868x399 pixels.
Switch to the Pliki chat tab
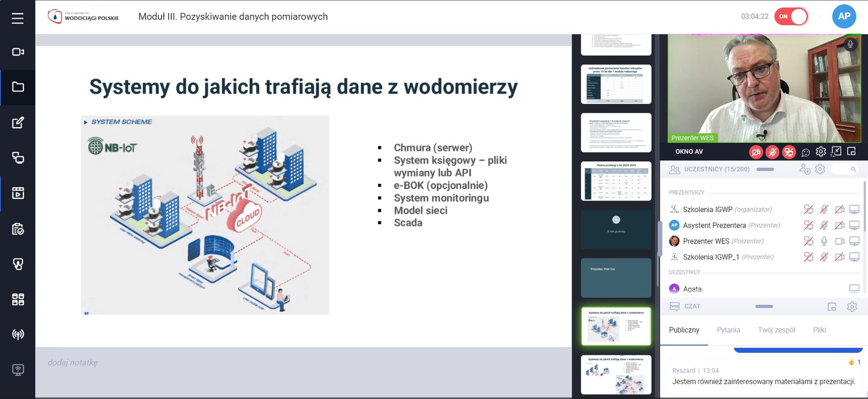point(819,330)
